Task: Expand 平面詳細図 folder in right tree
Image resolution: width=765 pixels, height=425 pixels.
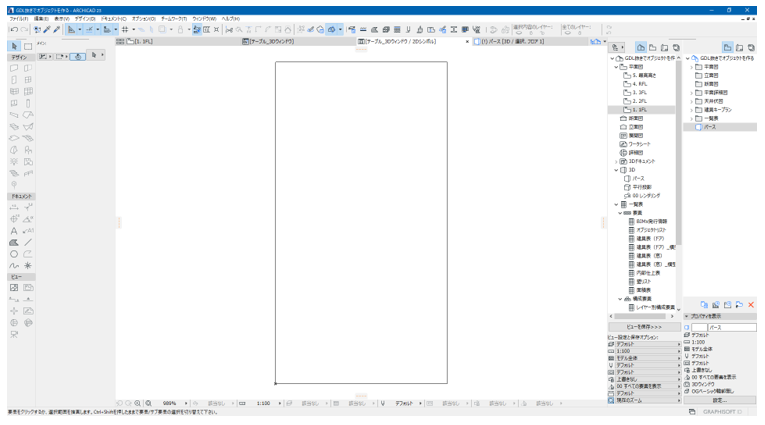Action: 691,93
